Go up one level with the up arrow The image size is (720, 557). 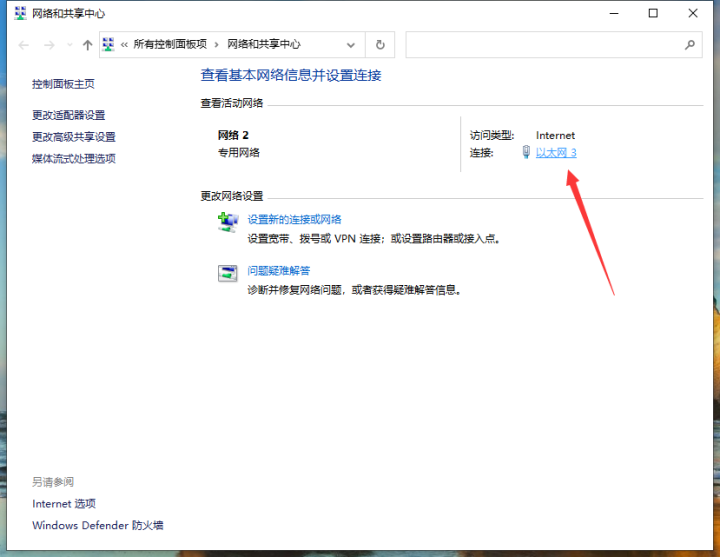(x=87, y=45)
